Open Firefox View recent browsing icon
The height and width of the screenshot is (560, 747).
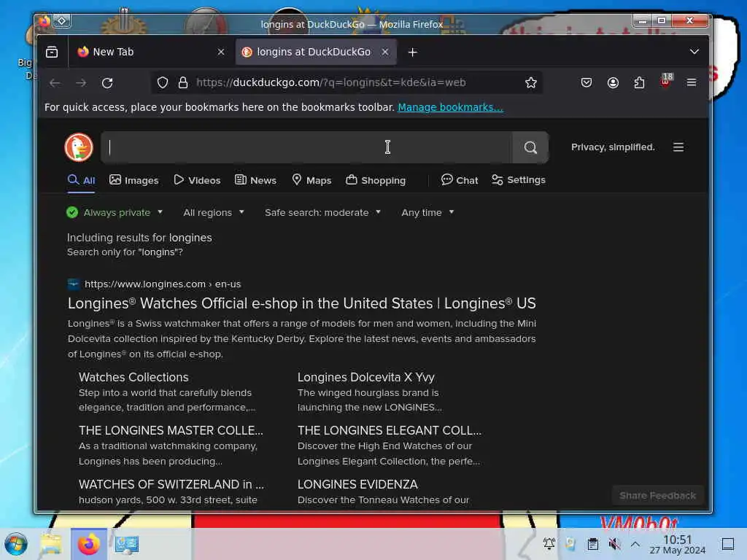point(52,52)
